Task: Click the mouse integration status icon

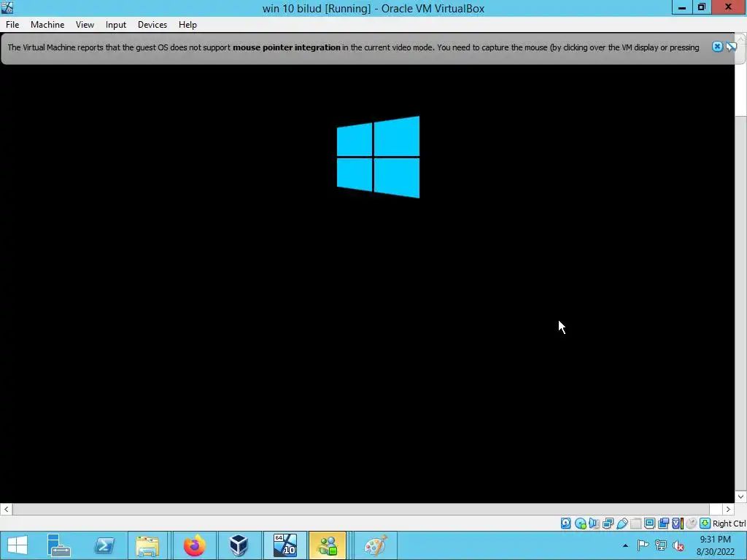Action: tap(692, 524)
